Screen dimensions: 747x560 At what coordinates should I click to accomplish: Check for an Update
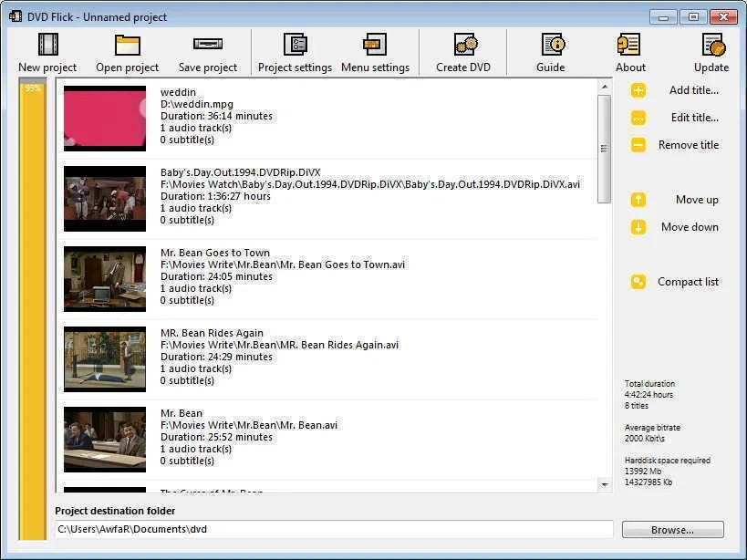(x=711, y=50)
